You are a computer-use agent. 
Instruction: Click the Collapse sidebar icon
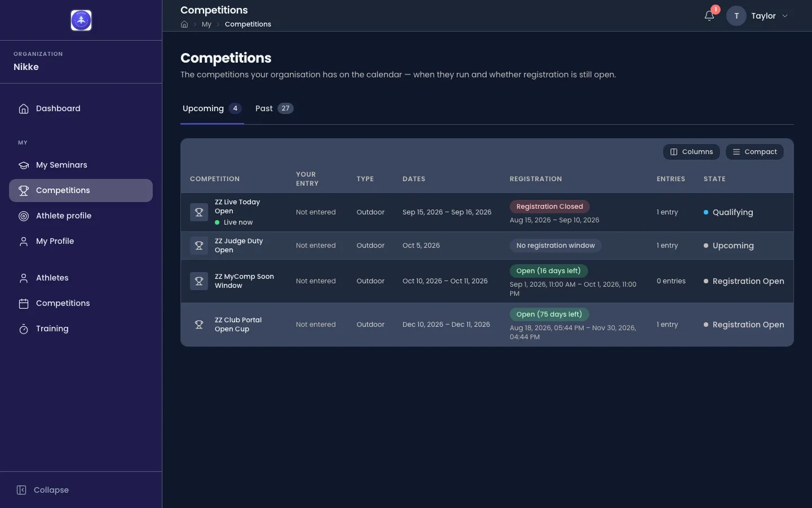[x=21, y=490]
